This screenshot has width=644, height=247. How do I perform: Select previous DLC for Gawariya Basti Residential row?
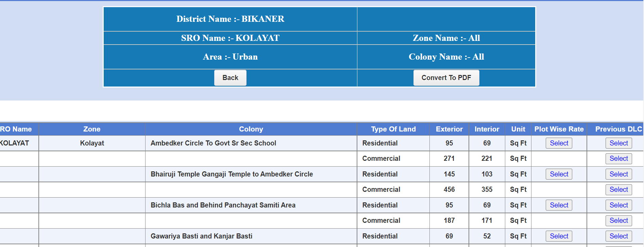tap(618, 236)
